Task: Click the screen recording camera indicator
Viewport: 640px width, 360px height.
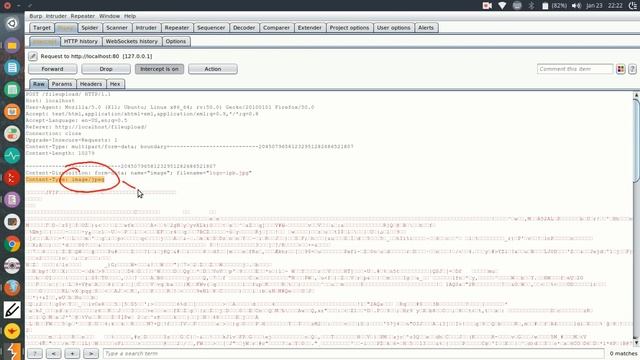Action: [x=487, y=5]
